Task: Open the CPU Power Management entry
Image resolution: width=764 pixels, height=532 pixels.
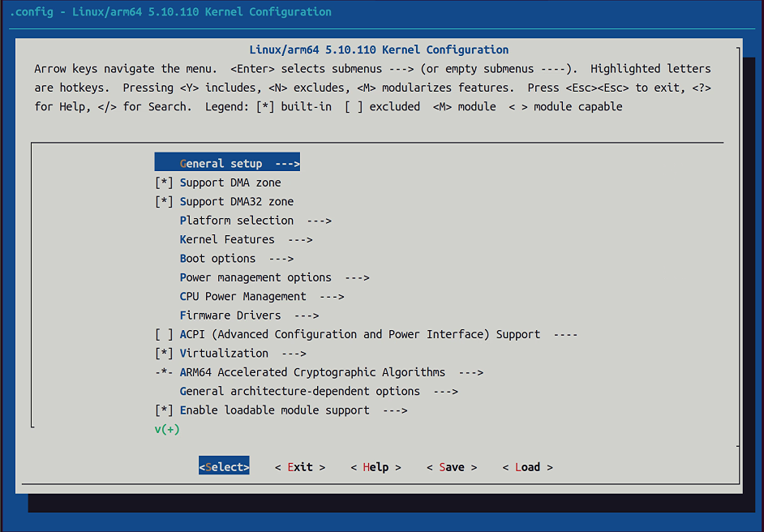Action: coord(261,297)
